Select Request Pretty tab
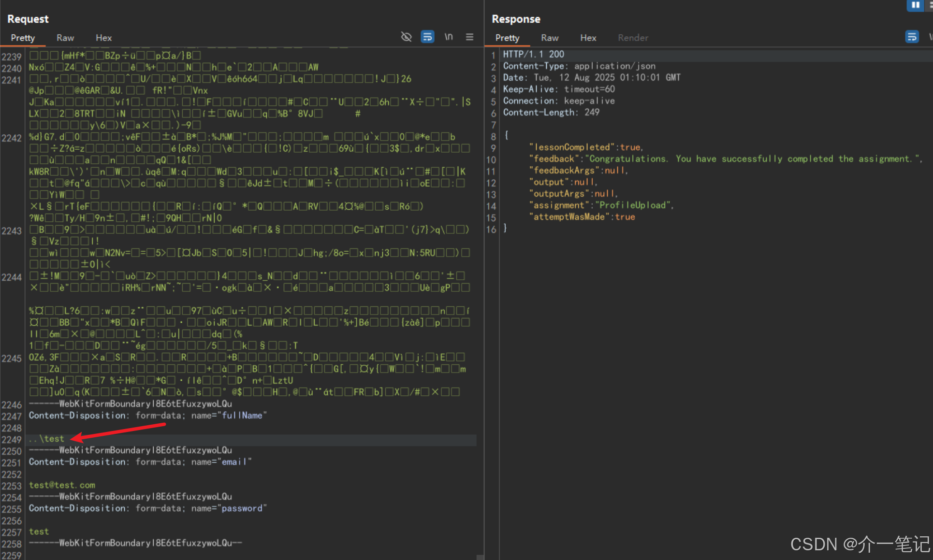Viewport: 933px width, 560px height. 23,38
